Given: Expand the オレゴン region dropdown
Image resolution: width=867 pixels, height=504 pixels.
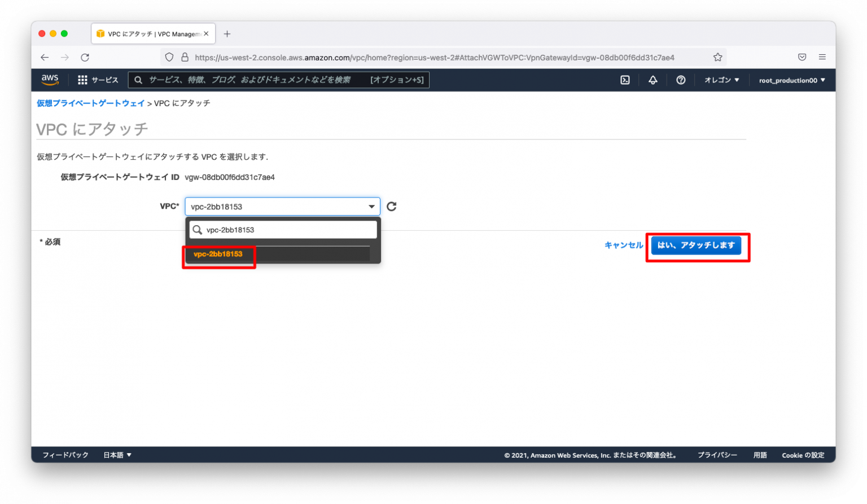Looking at the screenshot, I should [721, 80].
